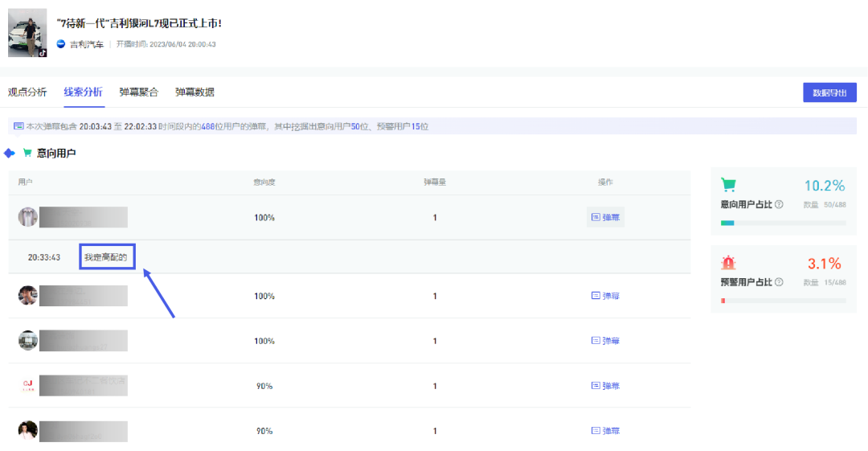Click the CJ logo avatar
The image size is (868, 451).
[27, 386]
